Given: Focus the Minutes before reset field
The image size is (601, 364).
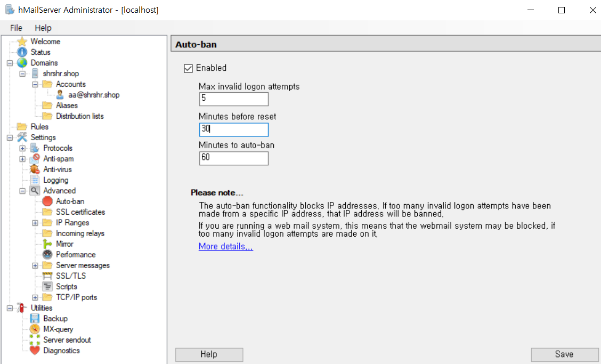Looking at the screenshot, I should coord(234,130).
